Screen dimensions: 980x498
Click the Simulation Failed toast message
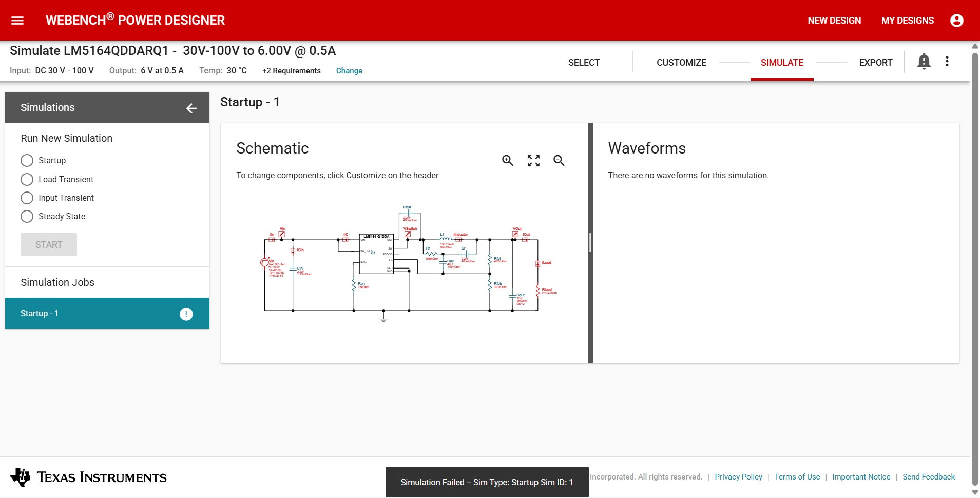point(487,482)
